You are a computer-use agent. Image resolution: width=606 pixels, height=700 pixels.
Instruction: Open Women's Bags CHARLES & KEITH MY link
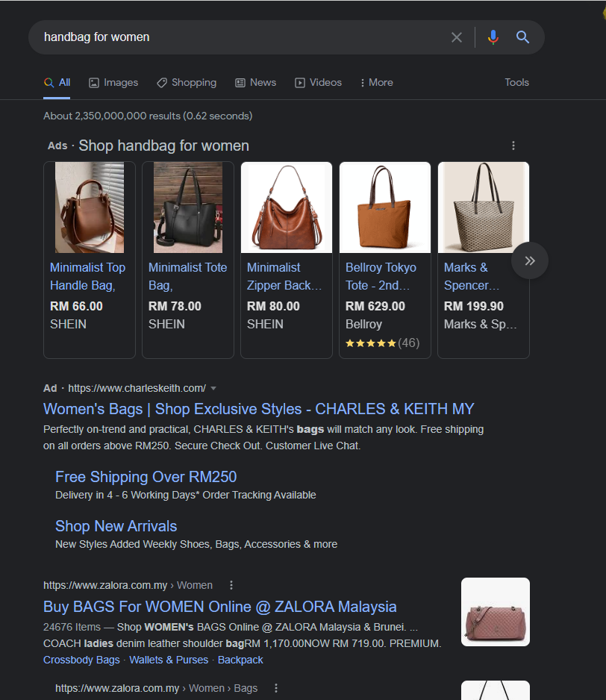tap(258, 409)
